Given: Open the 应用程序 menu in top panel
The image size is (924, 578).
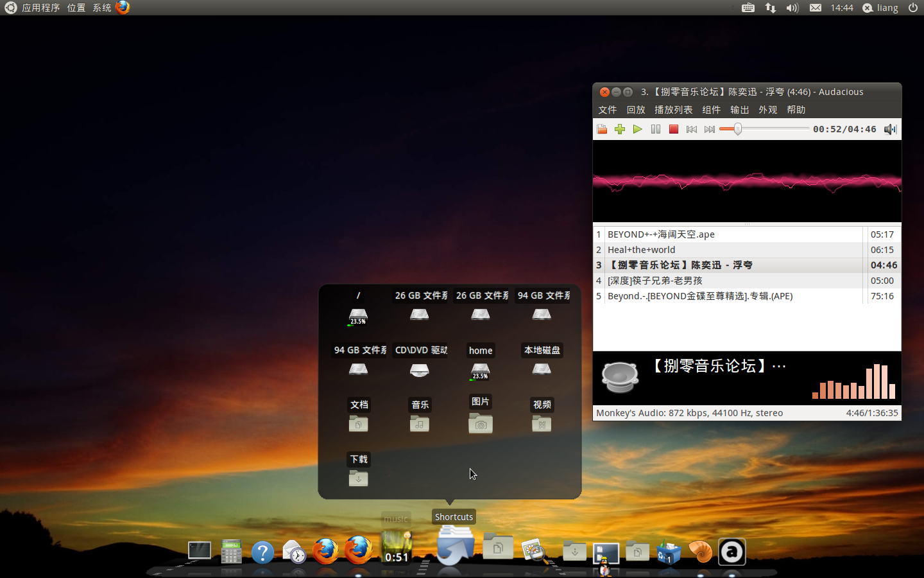Looking at the screenshot, I should pos(40,8).
